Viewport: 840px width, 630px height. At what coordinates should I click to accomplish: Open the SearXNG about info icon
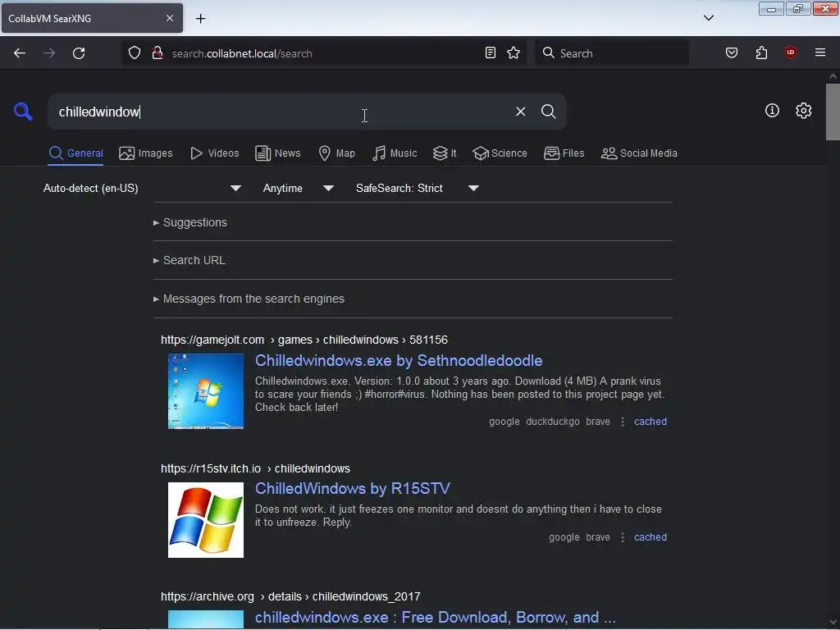(772, 111)
